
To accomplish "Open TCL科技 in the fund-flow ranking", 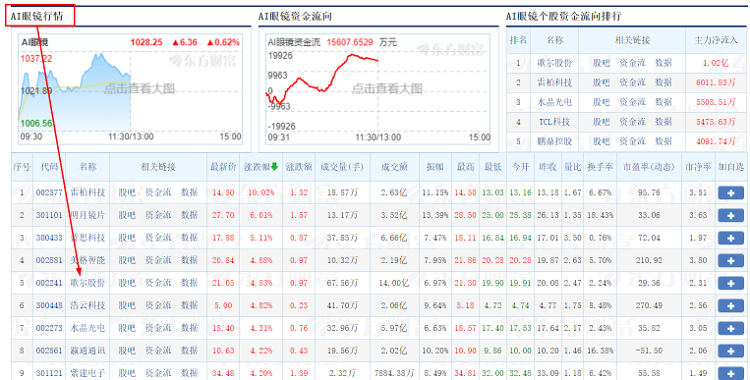I will (x=555, y=122).
